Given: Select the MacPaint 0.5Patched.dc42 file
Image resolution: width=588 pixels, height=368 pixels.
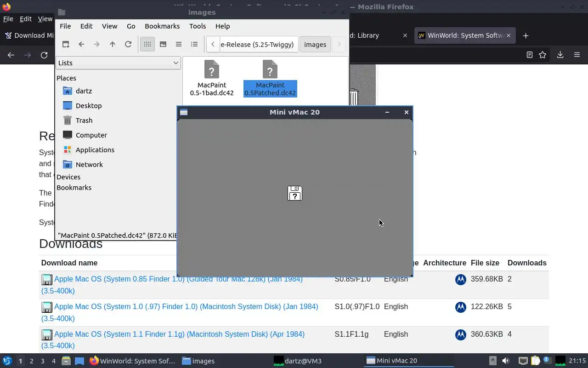Looking at the screenshot, I should click(270, 78).
